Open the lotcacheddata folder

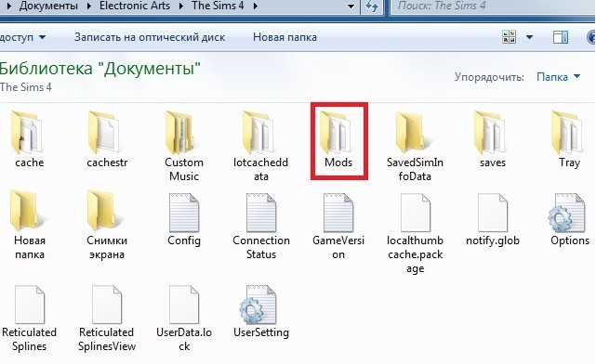click(x=260, y=146)
